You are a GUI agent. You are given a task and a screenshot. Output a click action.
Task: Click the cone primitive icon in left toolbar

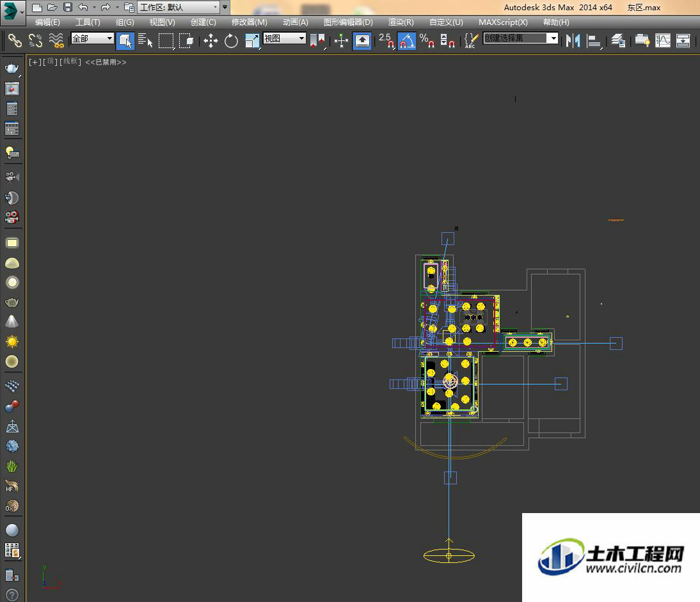(x=12, y=322)
